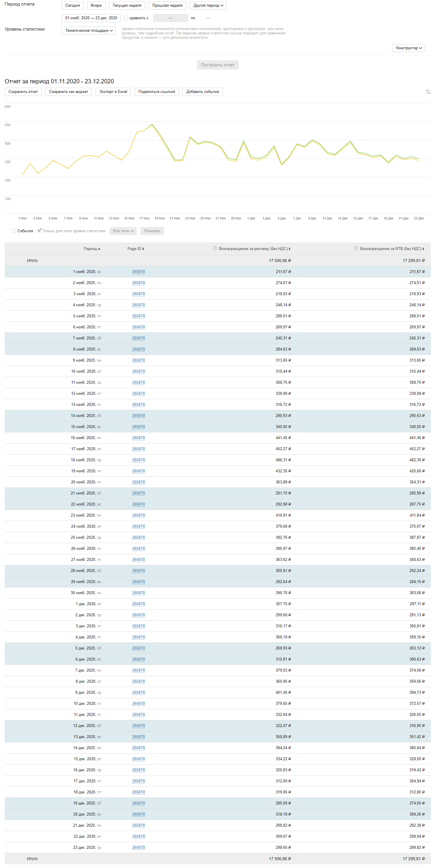
Task: Click the Поделиться ссылкой button
Action: pyautogui.click(x=156, y=92)
